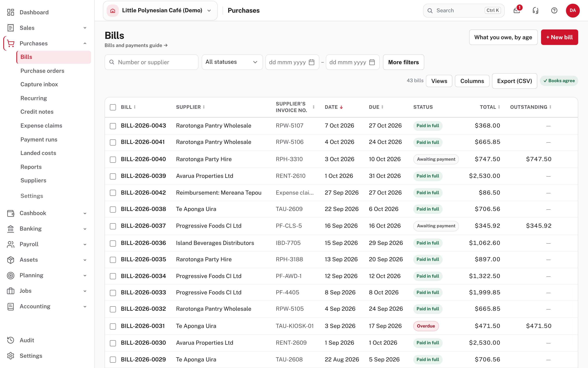Expand the Banking menu chevron
Image resolution: width=588 pixels, height=368 pixels.
coord(85,229)
